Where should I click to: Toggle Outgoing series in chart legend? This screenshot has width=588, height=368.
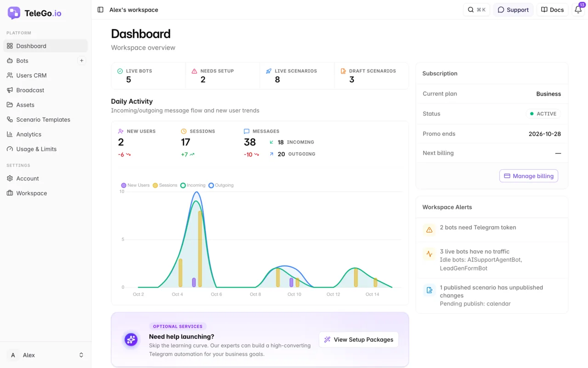221,185
